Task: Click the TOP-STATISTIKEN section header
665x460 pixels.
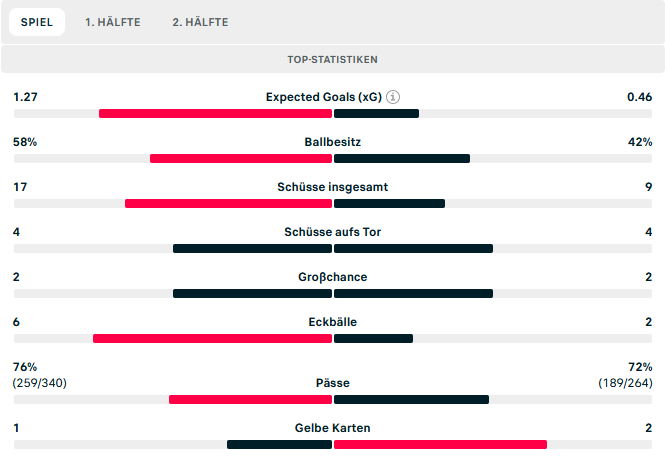Action: 332,60
